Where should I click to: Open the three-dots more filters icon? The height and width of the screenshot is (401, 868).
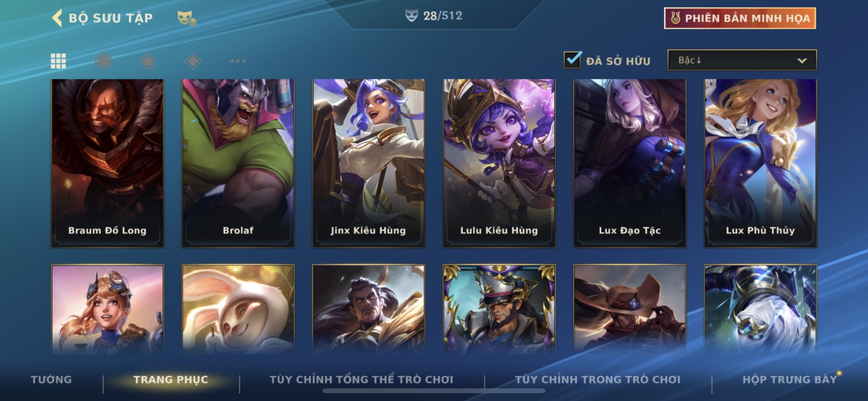238,61
